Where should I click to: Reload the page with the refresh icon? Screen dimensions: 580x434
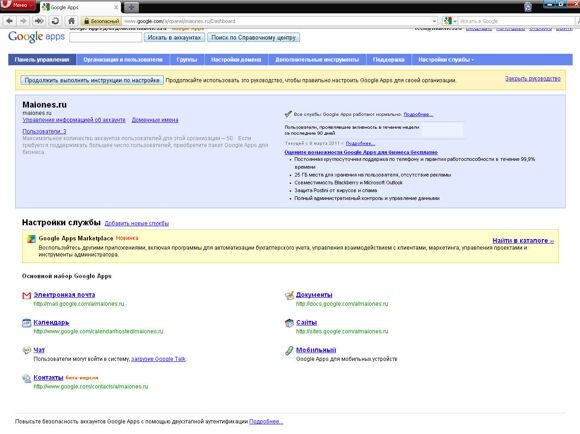pyautogui.click(x=55, y=21)
